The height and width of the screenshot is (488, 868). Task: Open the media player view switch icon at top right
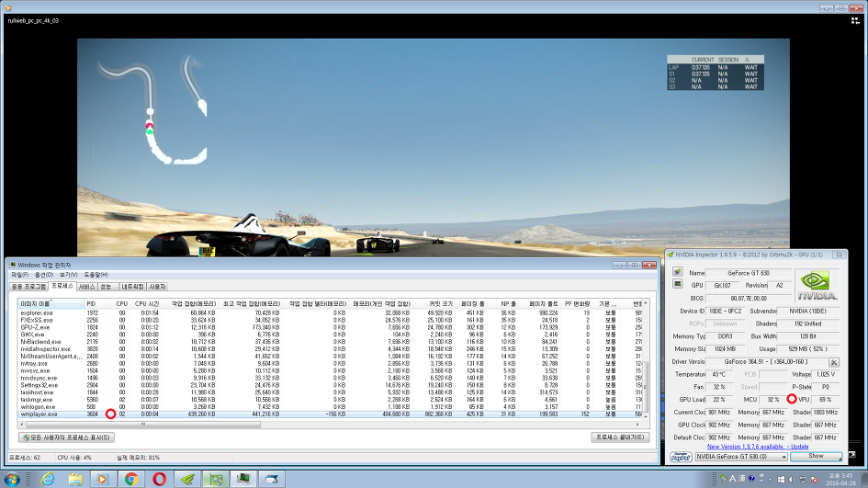click(x=855, y=20)
